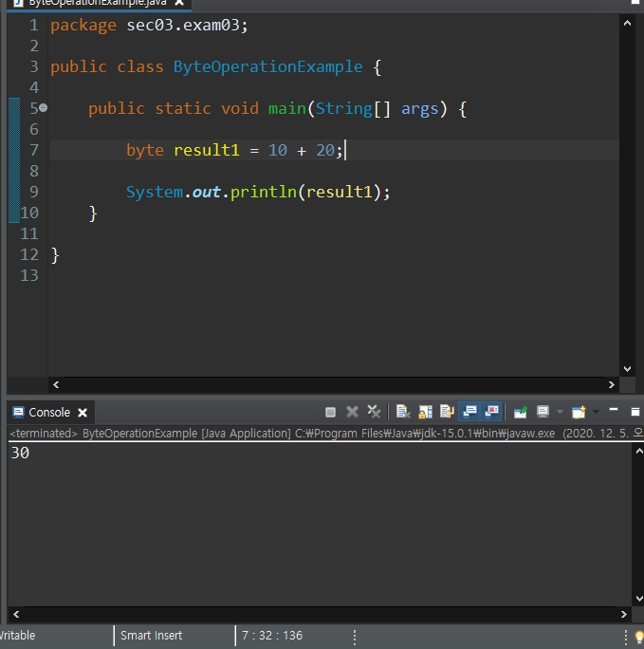Click the out field on line 9
Image resolution: width=644 pixels, height=649 pixels.
click(206, 192)
